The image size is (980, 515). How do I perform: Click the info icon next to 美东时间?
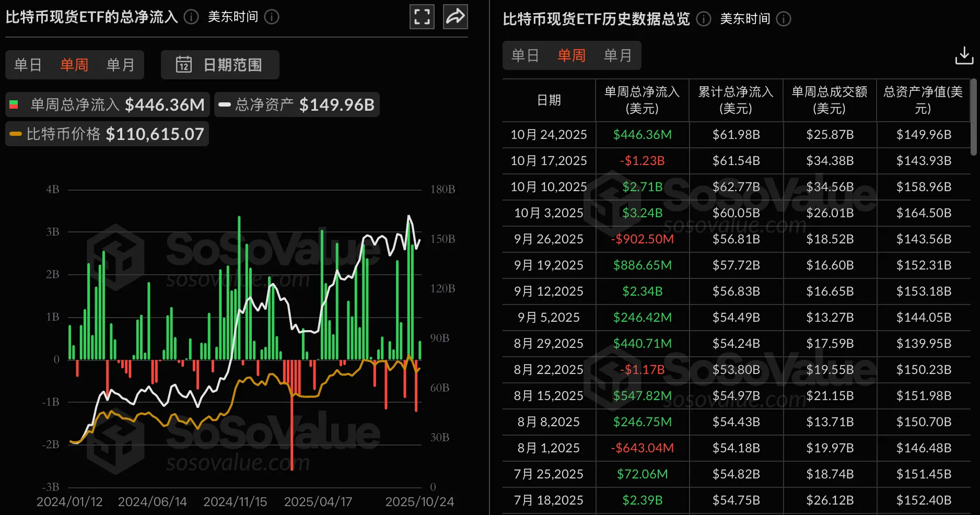pyautogui.click(x=271, y=17)
